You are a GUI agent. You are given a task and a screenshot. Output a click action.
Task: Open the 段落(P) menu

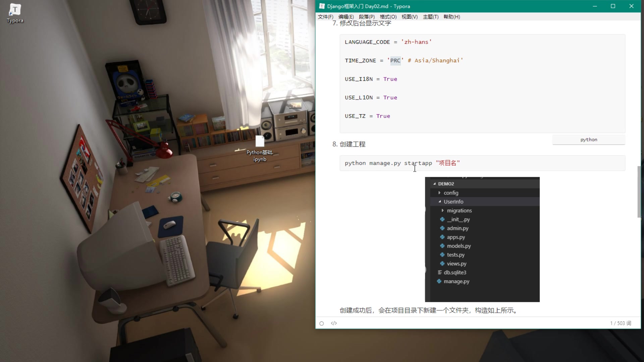tap(367, 17)
